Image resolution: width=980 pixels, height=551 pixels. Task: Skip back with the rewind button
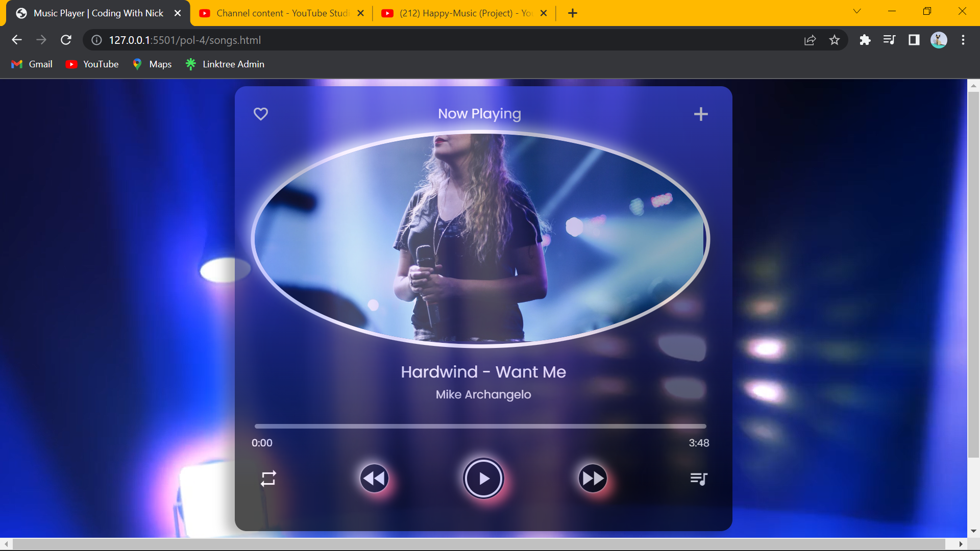[x=374, y=479]
